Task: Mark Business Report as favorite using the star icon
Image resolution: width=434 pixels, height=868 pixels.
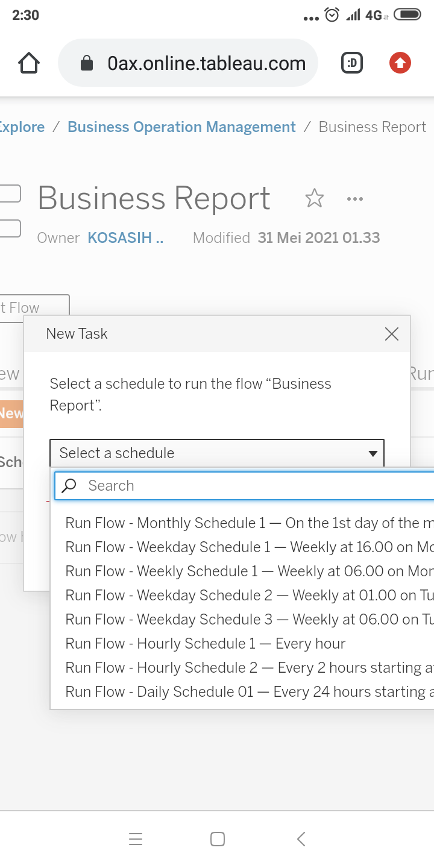Action: coord(314,198)
